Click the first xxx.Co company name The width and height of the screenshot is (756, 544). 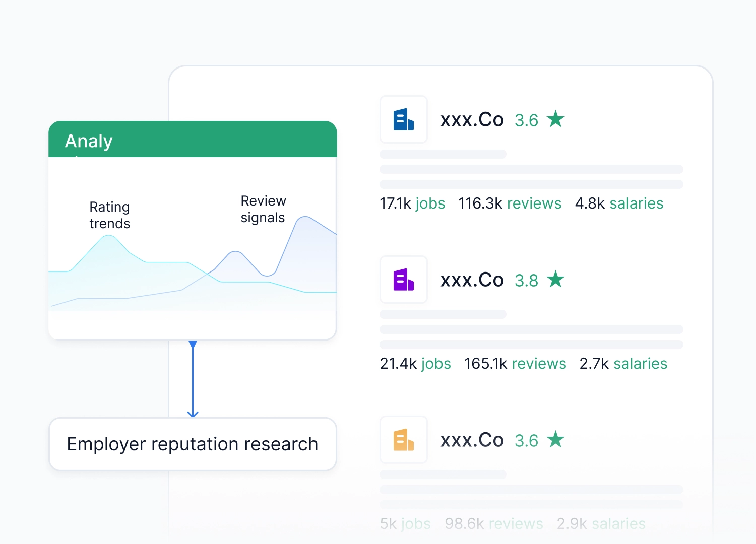[x=472, y=120]
